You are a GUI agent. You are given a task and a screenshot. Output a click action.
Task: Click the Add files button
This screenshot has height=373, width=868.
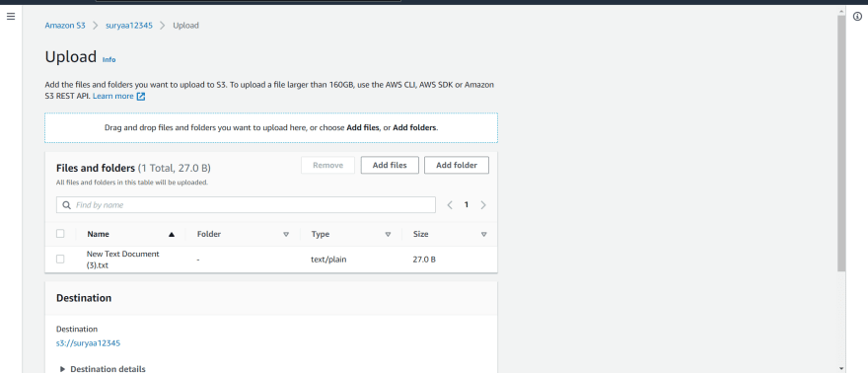[390, 165]
